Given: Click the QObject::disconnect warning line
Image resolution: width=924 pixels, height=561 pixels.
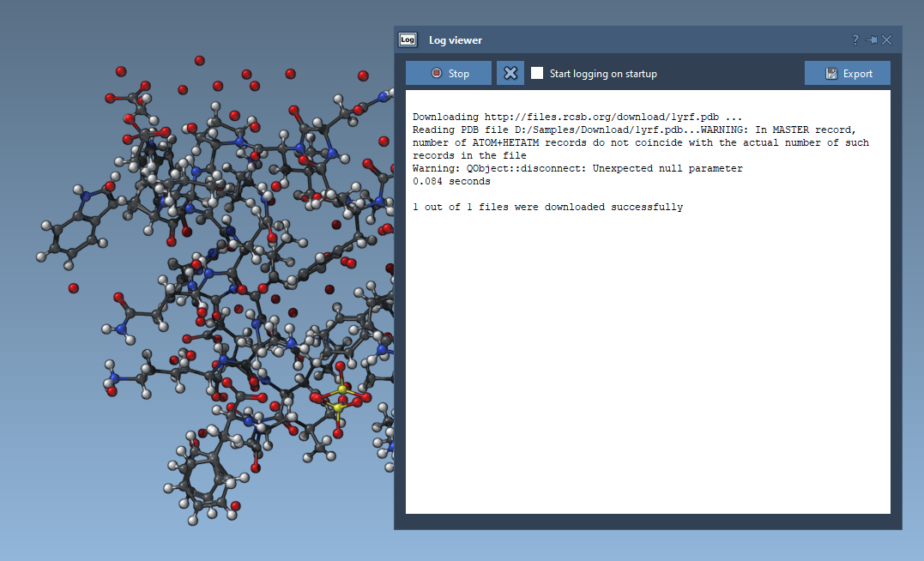Looking at the screenshot, I should 577,169.
